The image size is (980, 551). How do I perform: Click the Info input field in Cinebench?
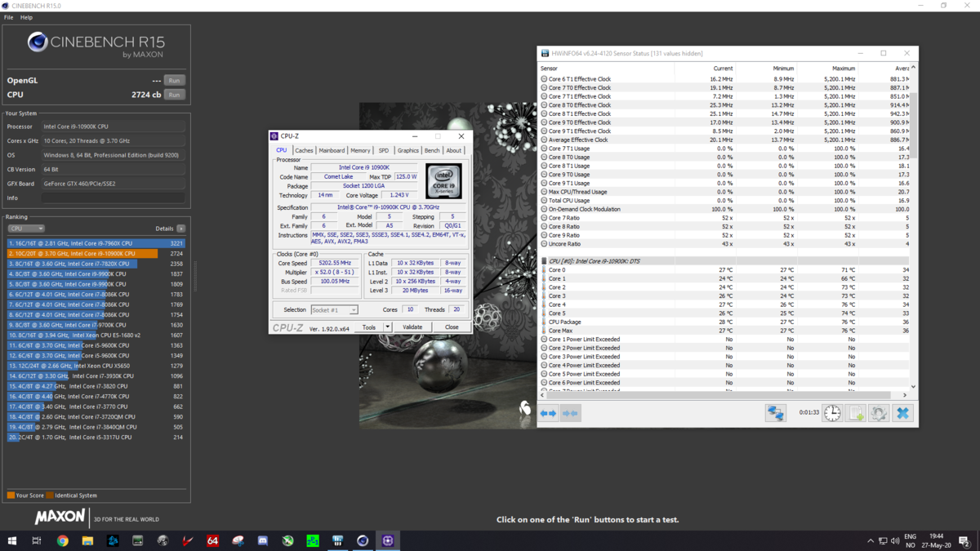[113, 198]
